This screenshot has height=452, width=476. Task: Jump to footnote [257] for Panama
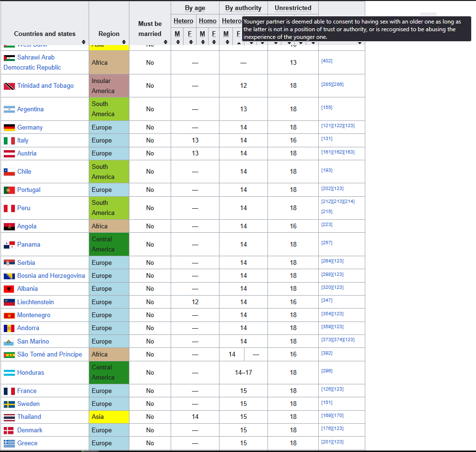coord(326,243)
